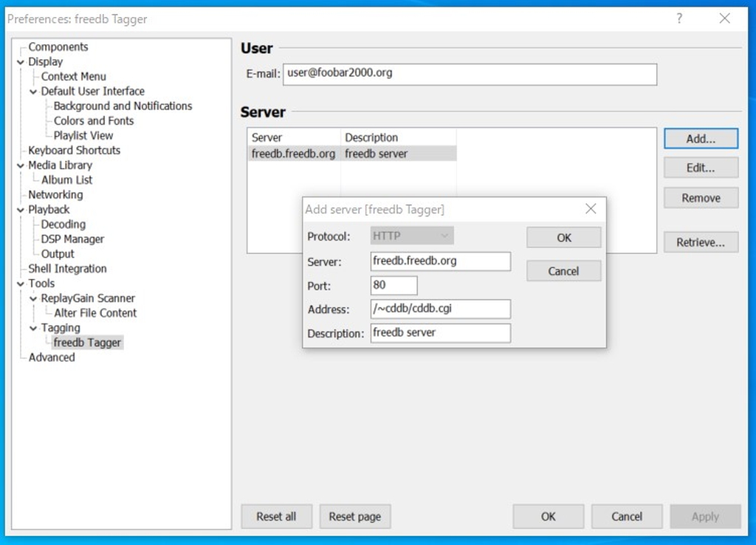This screenshot has width=756, height=545.
Task: Select the freedb.freedb.org server row
Action: pos(294,153)
